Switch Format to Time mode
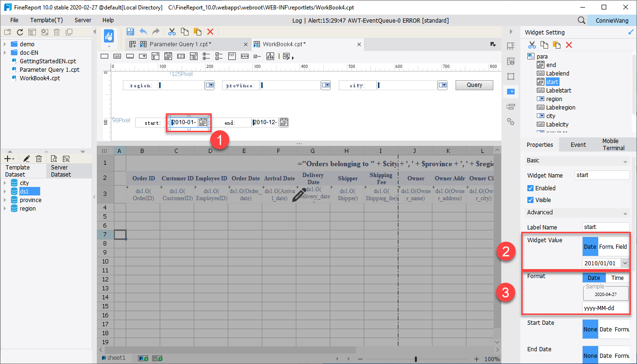 (617, 278)
